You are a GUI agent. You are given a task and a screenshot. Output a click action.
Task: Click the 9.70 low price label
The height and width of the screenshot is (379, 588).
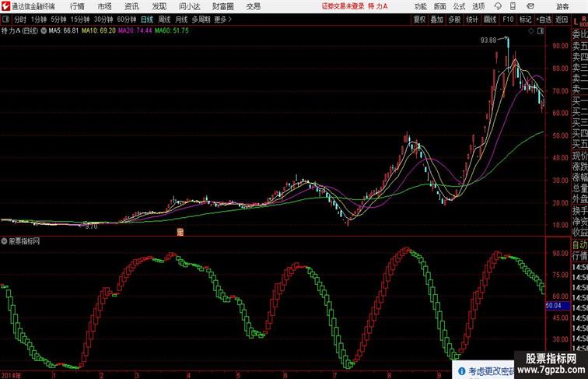click(91, 226)
